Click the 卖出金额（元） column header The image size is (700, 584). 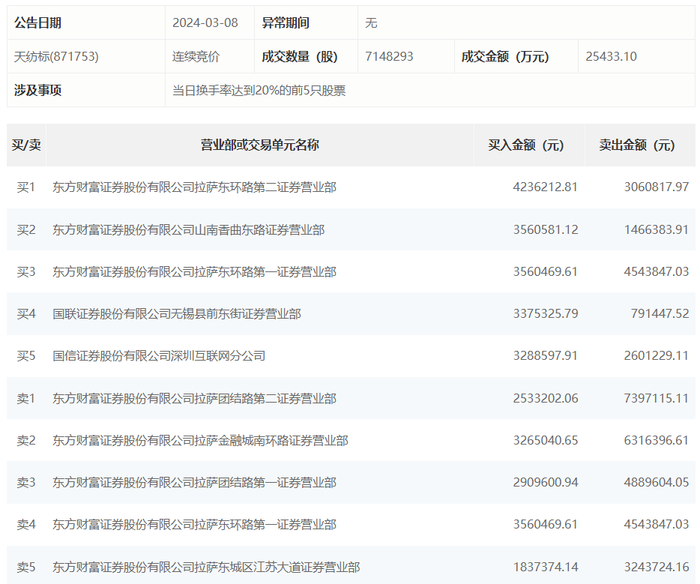[637, 145]
